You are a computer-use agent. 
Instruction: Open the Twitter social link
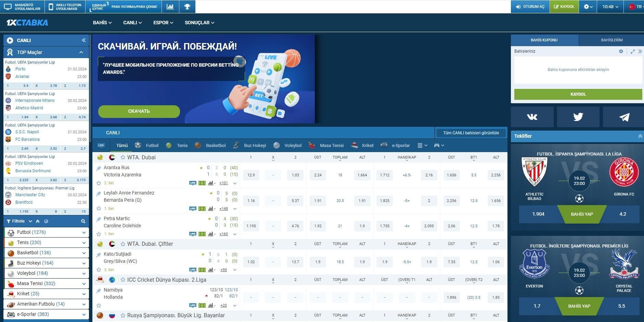click(578, 117)
